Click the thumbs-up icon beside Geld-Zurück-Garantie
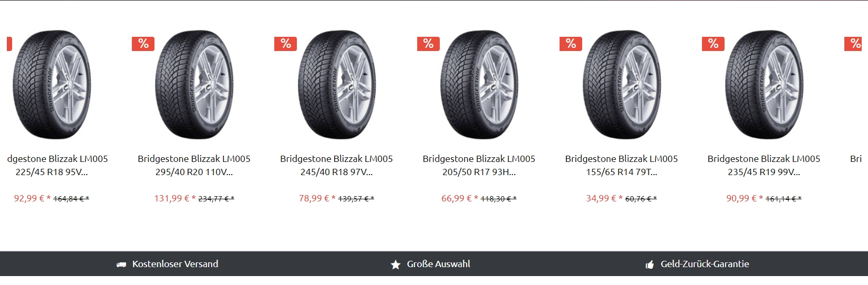Screen dimensions: 868x285 point(650,264)
